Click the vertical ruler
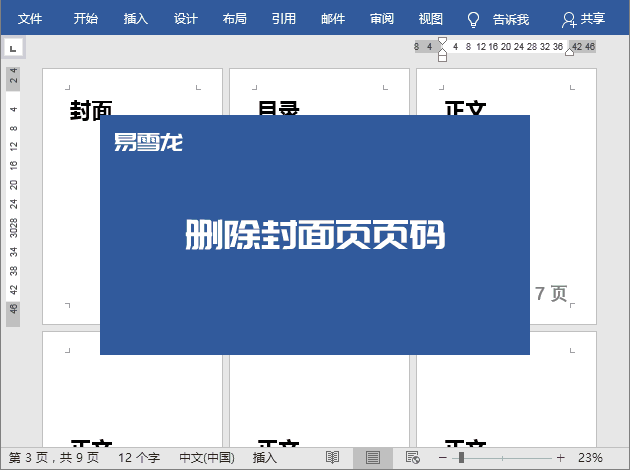 pos(13,196)
